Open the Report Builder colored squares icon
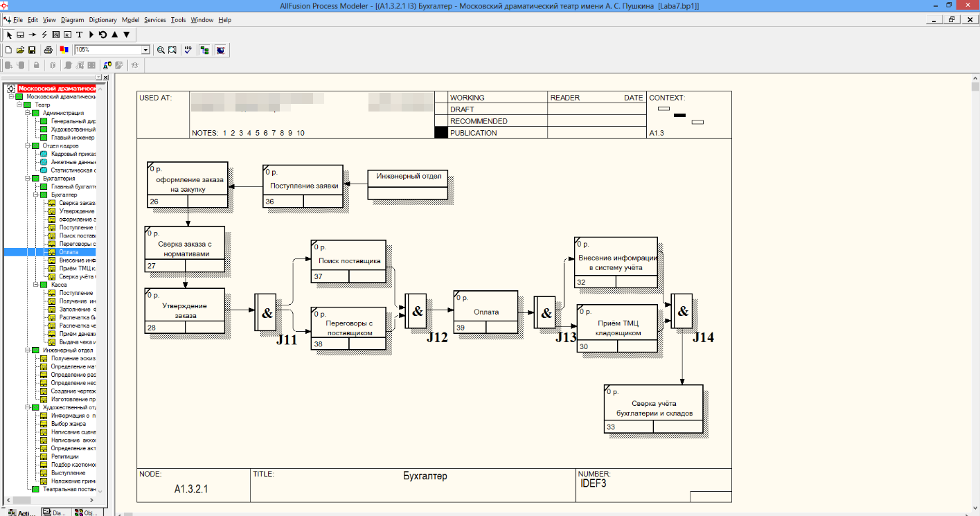Screen dimensions: 980x516 64,50
